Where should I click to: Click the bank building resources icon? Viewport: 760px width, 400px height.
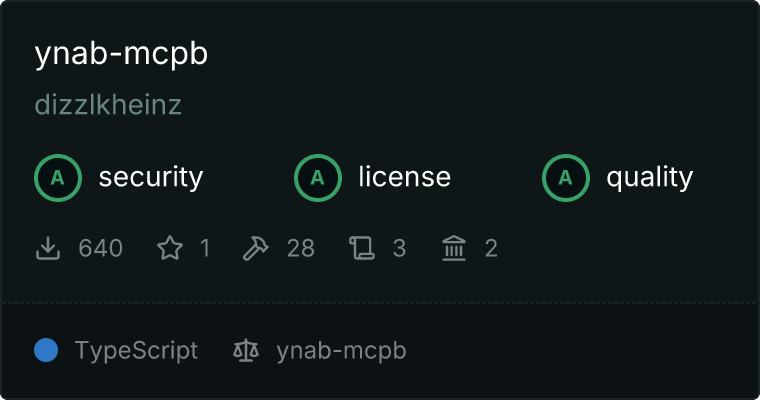pos(454,248)
